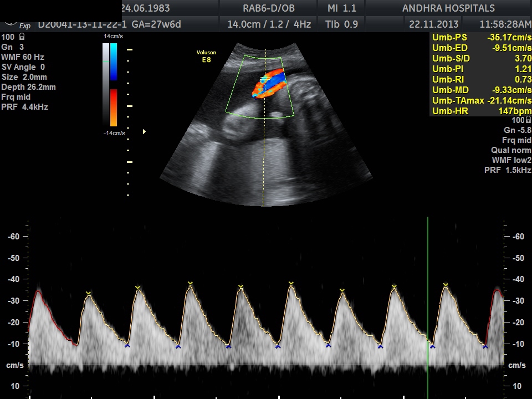Viewport: 532px width, 399px height.
Task: Select the yellow focal zone arrow marker
Action: (145, 132)
